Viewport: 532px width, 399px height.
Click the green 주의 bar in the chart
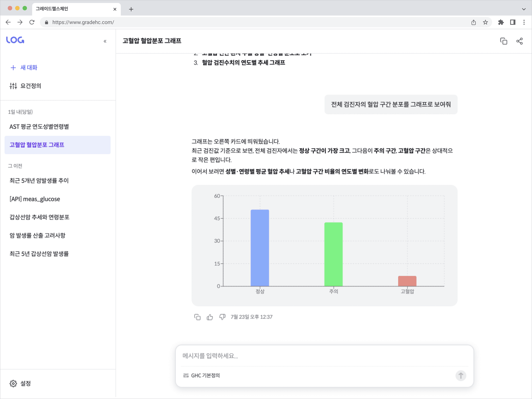tap(333, 254)
